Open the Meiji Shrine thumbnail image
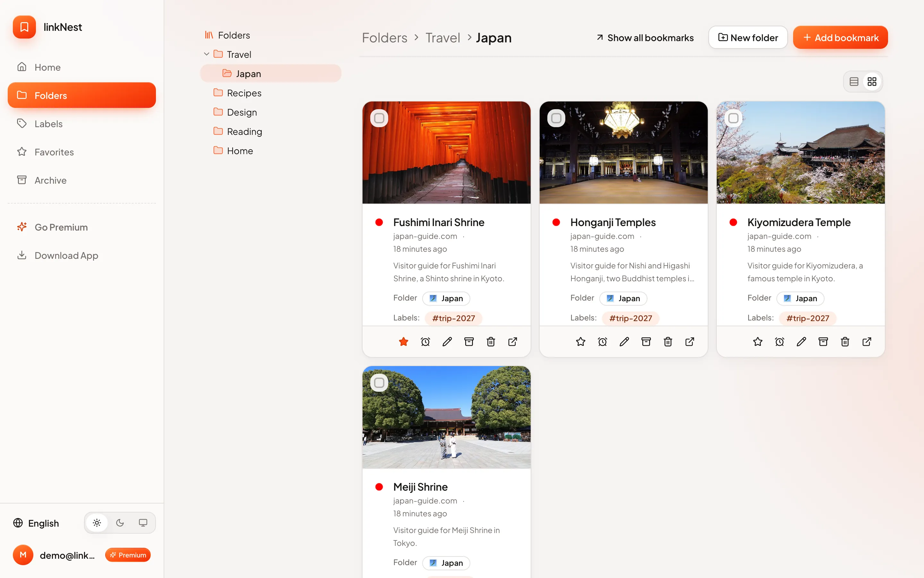924x578 pixels. point(446,417)
